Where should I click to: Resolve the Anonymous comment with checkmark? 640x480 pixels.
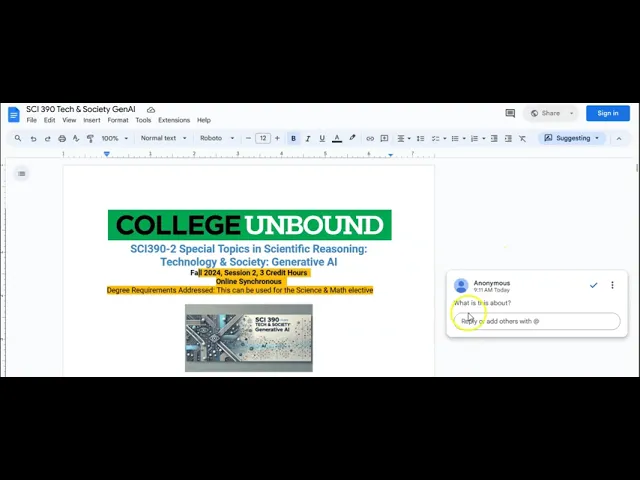click(593, 285)
